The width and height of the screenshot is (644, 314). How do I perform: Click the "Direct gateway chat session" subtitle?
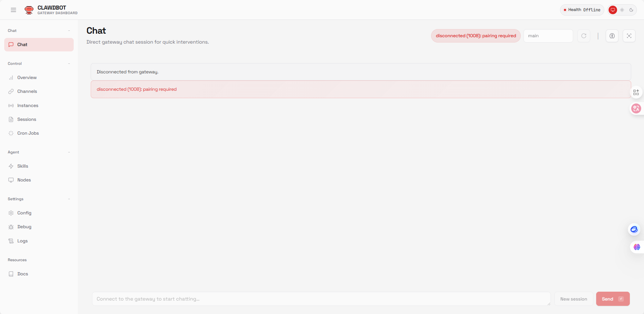pos(148,42)
